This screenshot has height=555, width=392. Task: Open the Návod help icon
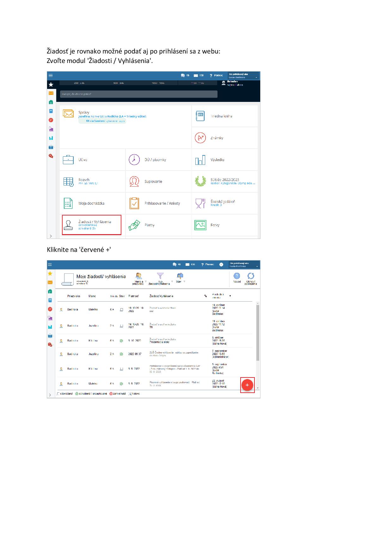[237, 276]
